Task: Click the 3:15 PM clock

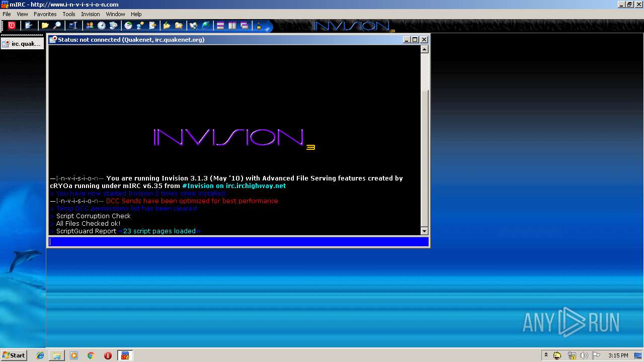Action: click(x=618, y=355)
